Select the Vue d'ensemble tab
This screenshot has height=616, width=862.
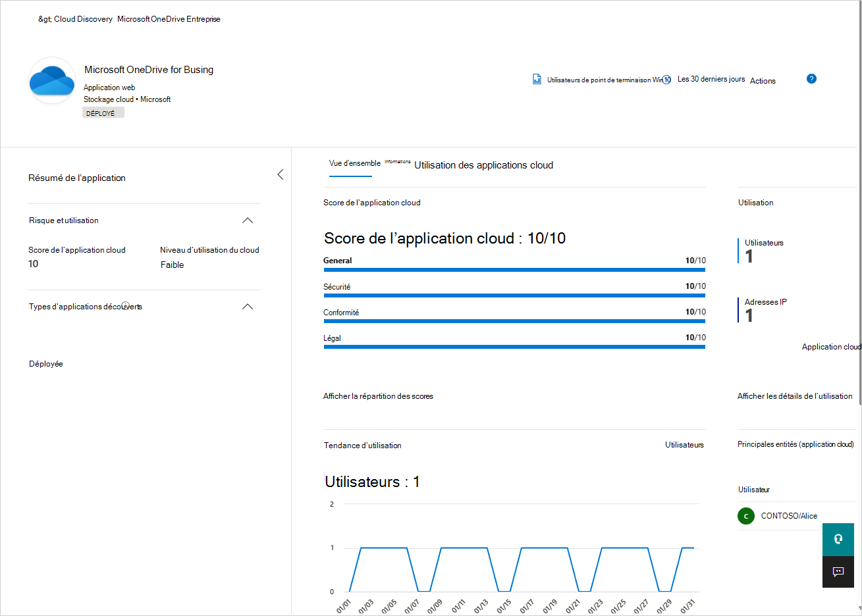click(355, 163)
